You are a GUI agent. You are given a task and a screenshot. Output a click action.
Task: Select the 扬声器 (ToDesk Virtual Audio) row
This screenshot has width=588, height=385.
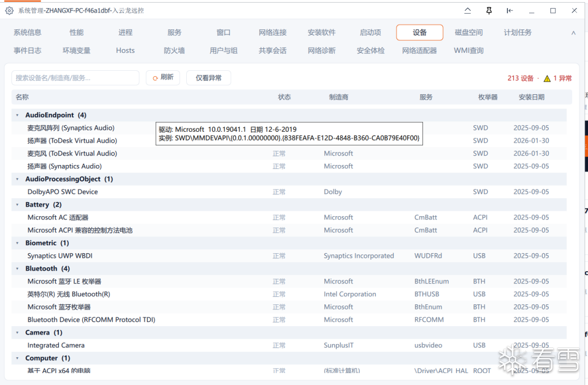(x=289, y=140)
